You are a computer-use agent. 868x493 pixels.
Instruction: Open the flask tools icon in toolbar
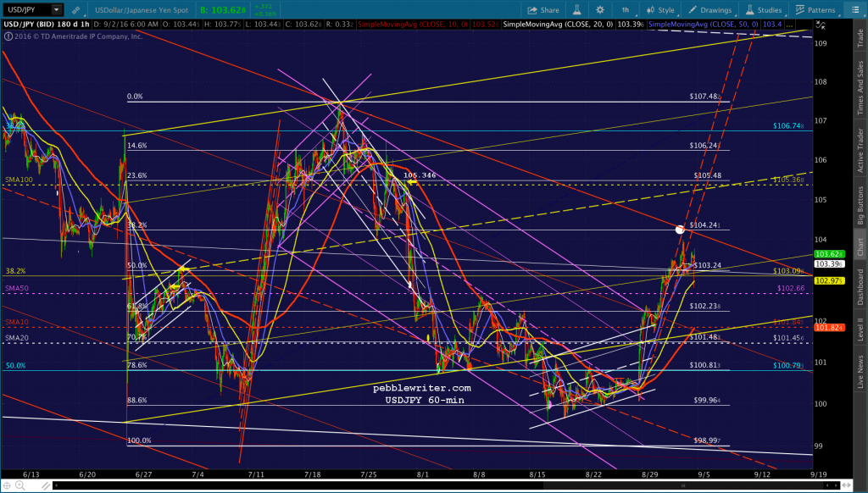[x=576, y=10]
